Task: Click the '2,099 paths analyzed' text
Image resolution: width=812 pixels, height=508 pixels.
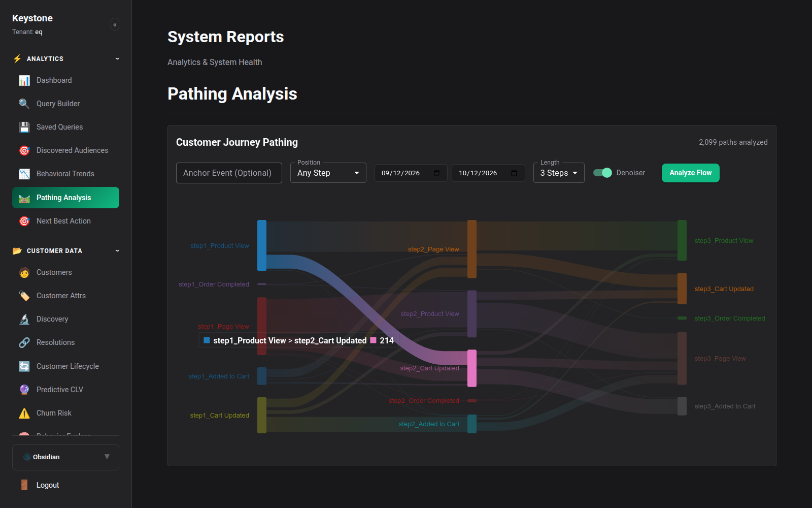Action: (733, 142)
